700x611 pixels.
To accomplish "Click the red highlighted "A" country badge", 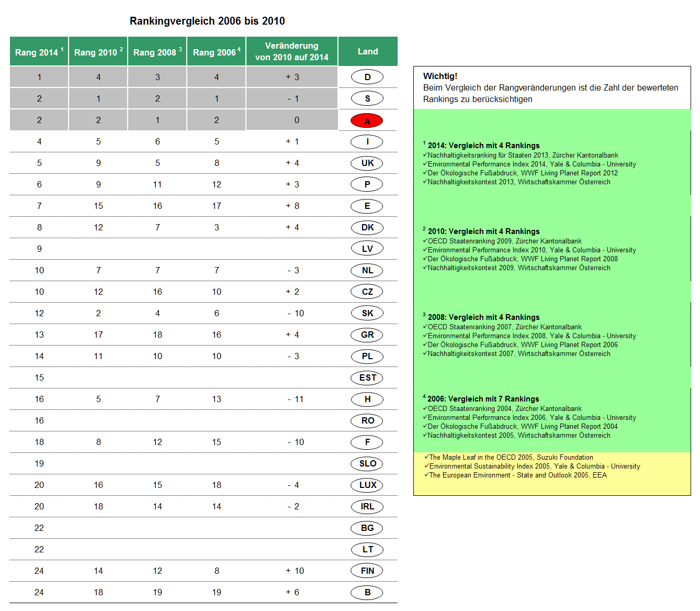I will coord(367,121).
